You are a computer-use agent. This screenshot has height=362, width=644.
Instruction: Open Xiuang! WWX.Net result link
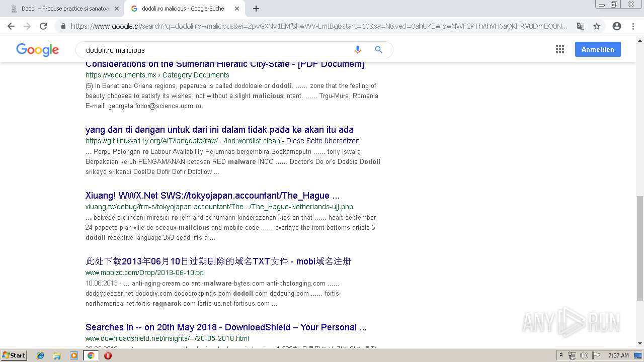point(212,196)
